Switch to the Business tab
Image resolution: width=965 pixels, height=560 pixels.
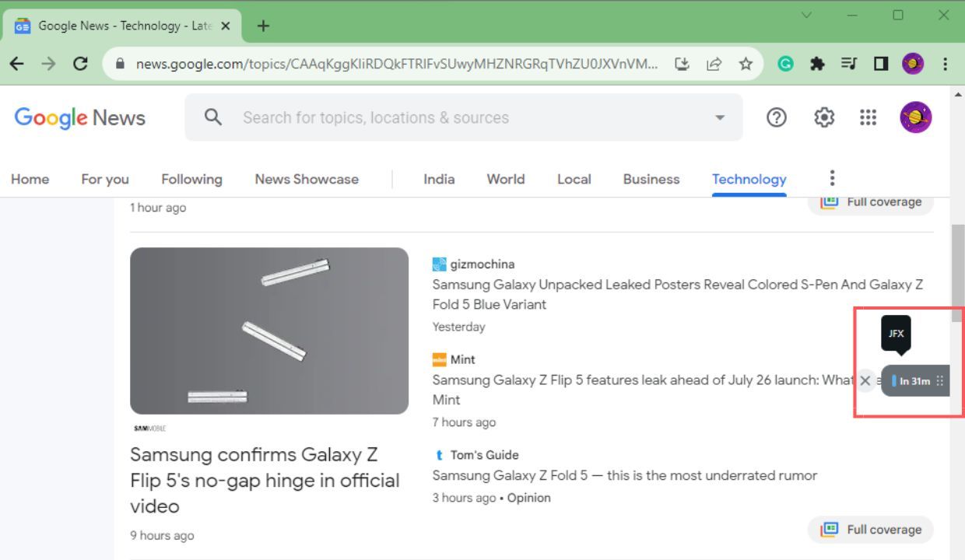(x=651, y=179)
